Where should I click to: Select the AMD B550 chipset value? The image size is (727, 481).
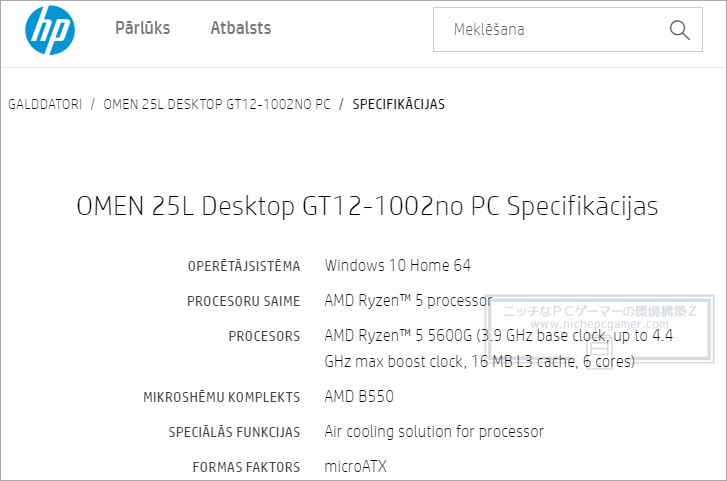359,397
